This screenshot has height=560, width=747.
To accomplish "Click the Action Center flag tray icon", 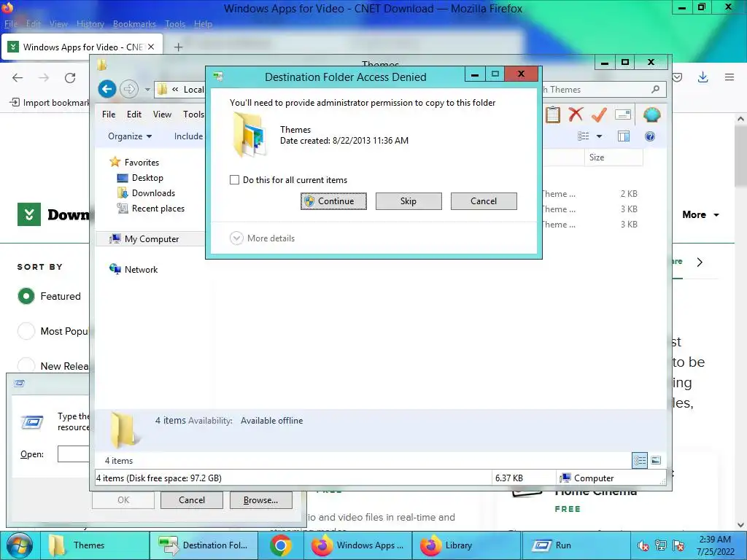I will point(679,545).
